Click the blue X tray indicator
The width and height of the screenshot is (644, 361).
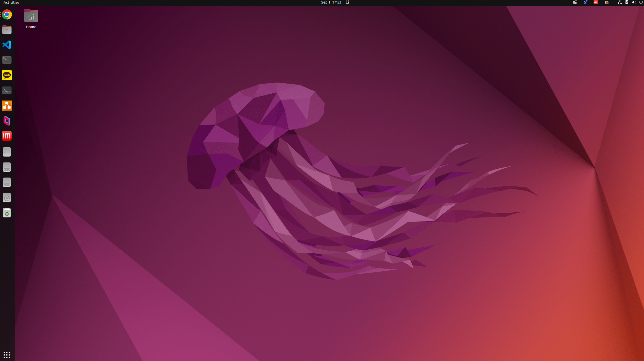coord(585,3)
